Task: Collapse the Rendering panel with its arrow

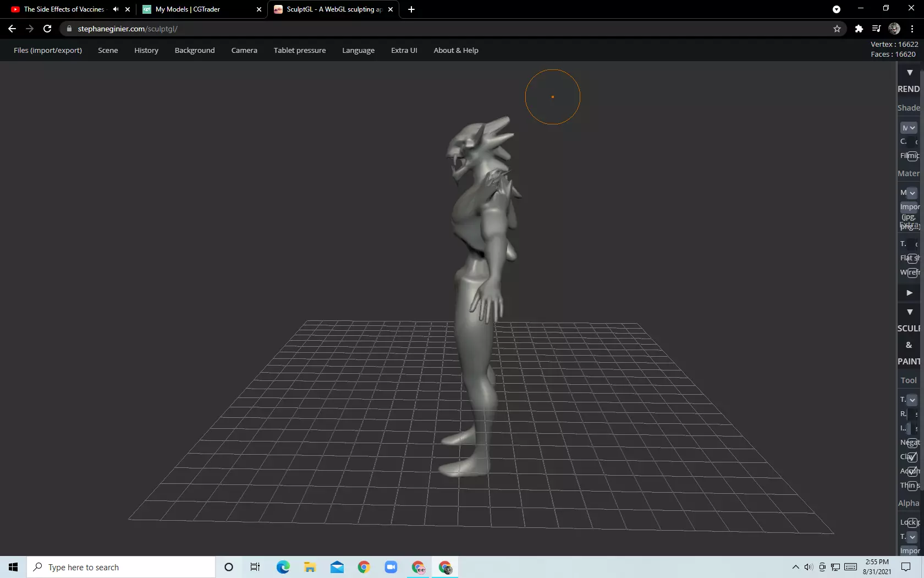Action: pyautogui.click(x=910, y=73)
